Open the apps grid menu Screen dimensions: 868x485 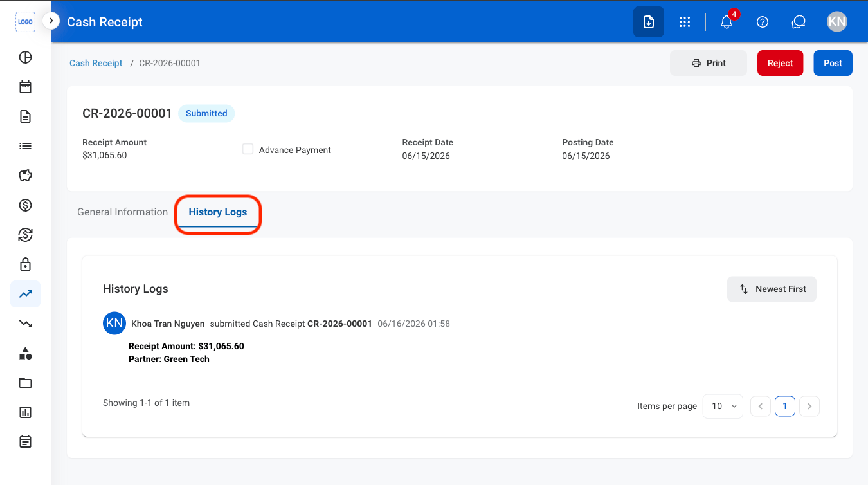click(x=685, y=22)
